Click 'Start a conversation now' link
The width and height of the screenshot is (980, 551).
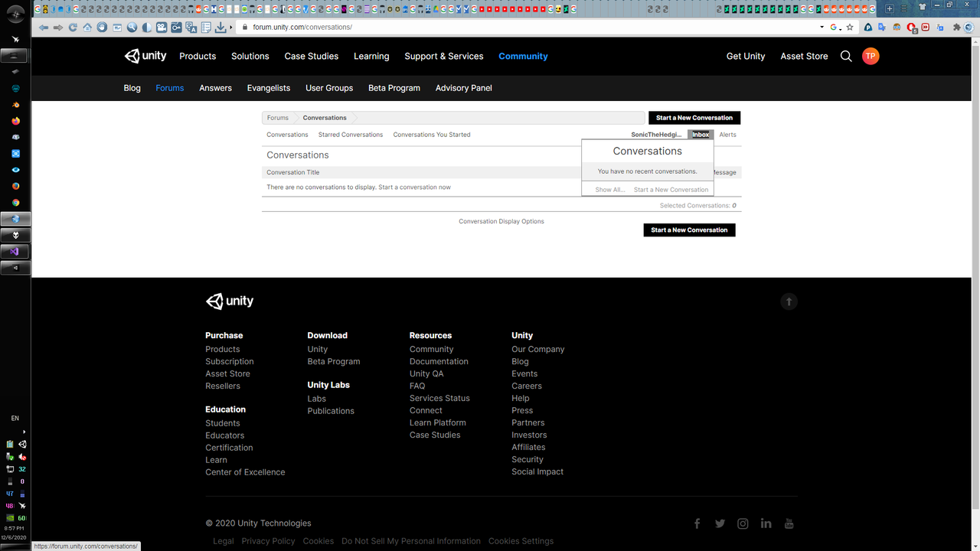pos(414,187)
